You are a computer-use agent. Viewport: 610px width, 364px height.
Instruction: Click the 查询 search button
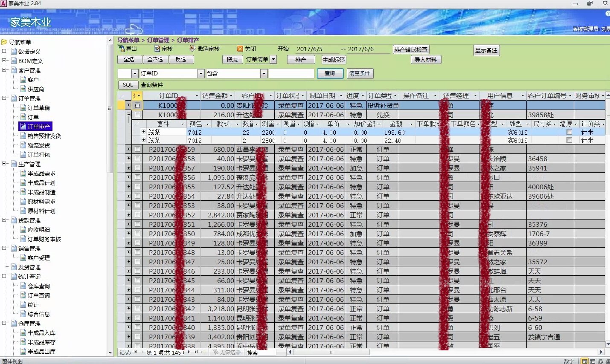330,73
